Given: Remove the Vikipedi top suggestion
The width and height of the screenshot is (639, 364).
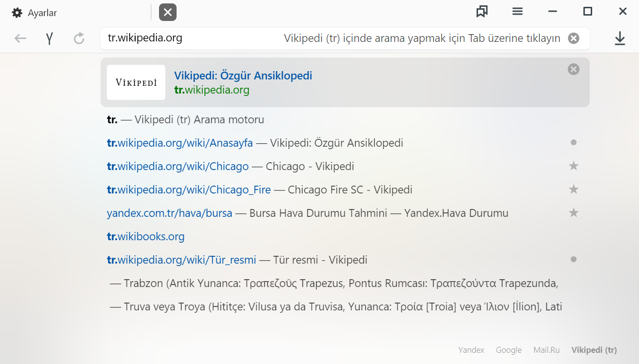Looking at the screenshot, I should coord(574,70).
